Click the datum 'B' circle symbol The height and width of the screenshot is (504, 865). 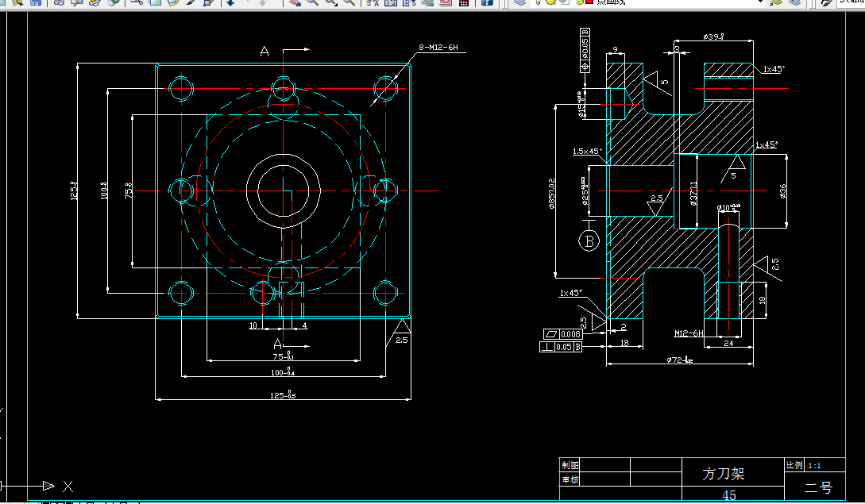[x=589, y=241]
